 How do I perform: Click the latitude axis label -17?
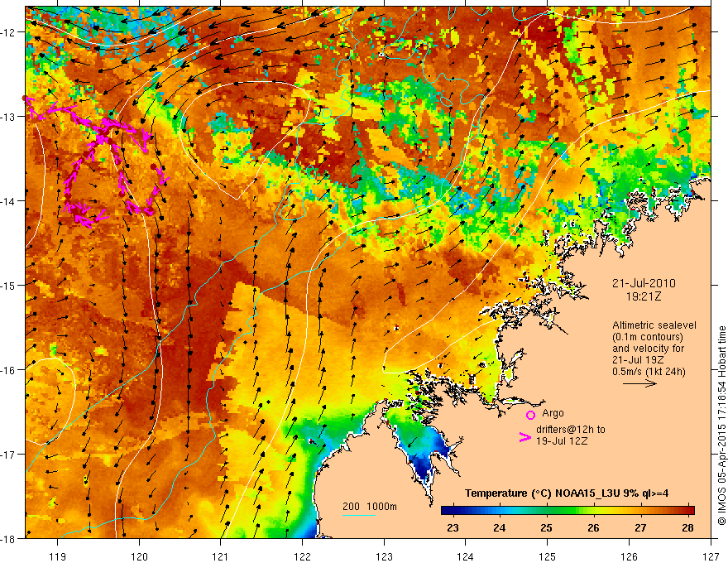point(9,455)
